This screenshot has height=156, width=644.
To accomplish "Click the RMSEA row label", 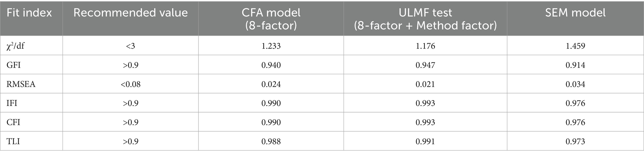I will click(x=21, y=84).
